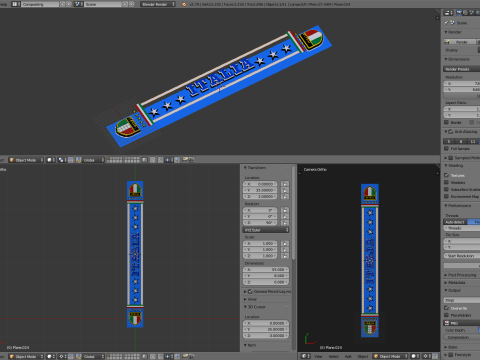This screenshot has height=360, width=480.
Task: Switch to Render properties tab icon
Action: click(459, 13)
